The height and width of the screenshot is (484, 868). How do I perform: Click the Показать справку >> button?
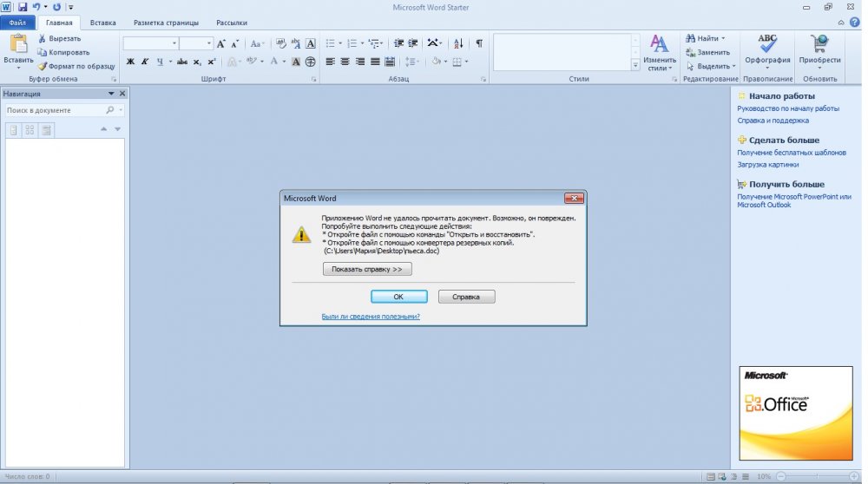pyautogui.click(x=366, y=269)
